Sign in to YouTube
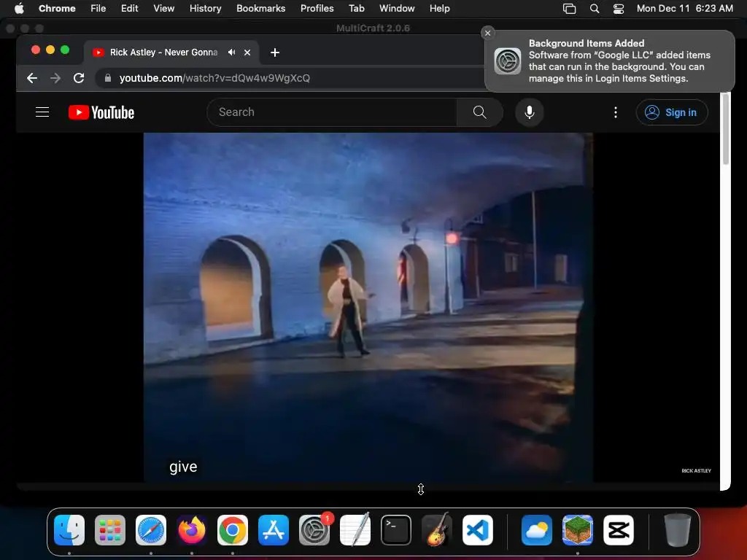This screenshot has height=560, width=747. pos(672,112)
